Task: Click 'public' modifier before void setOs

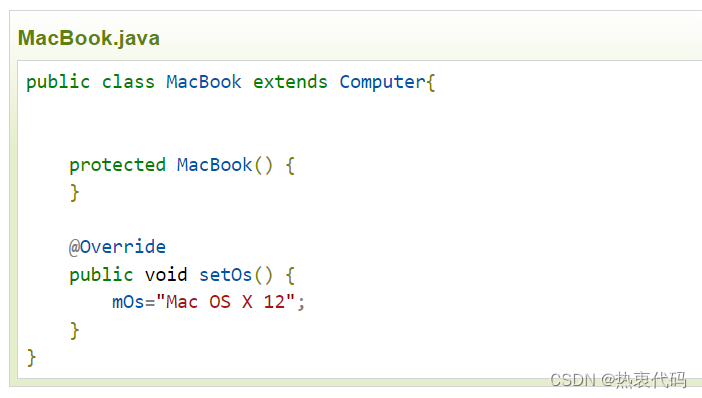Action: 101,275
